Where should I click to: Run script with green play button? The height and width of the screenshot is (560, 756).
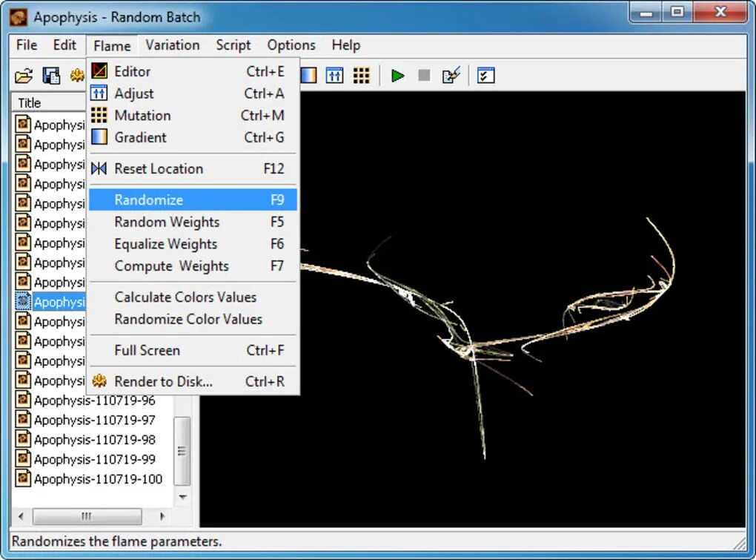(x=398, y=76)
